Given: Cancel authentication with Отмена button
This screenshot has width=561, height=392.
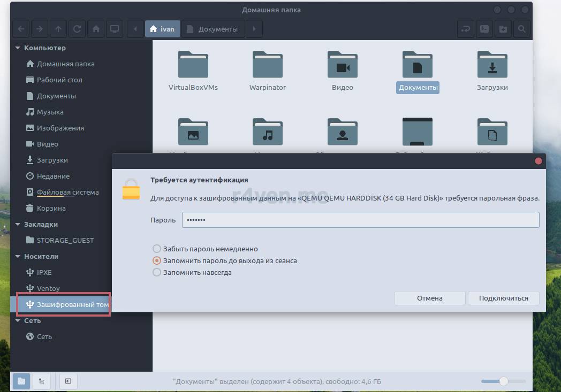Looking at the screenshot, I should [x=429, y=298].
